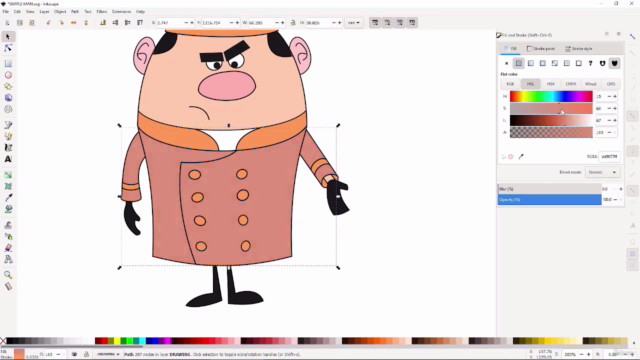The image size is (640, 360).
Task: Rotate selection 90 degrees counter-clockwise
Action: (49, 23)
